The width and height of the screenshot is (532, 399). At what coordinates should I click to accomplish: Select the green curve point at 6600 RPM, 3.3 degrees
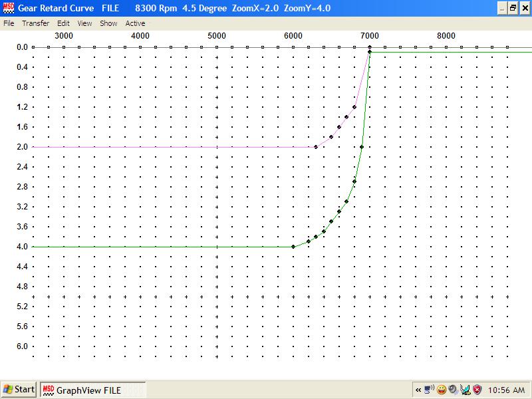(x=339, y=211)
